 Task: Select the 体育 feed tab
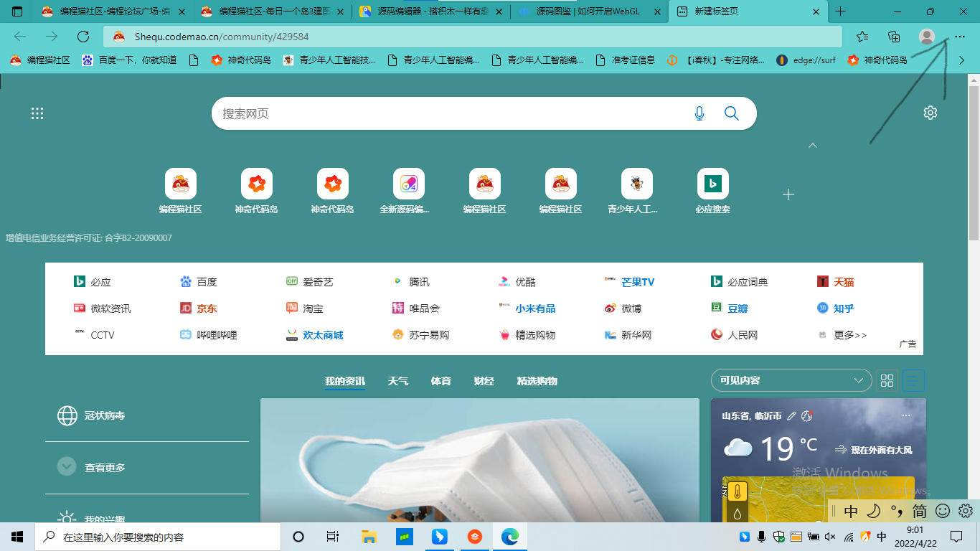tap(441, 381)
